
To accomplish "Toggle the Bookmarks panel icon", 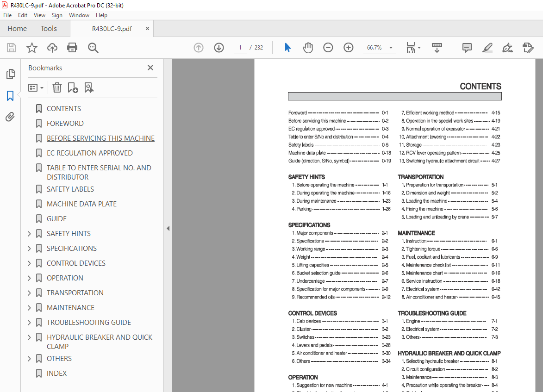I will pyautogui.click(x=10, y=96).
